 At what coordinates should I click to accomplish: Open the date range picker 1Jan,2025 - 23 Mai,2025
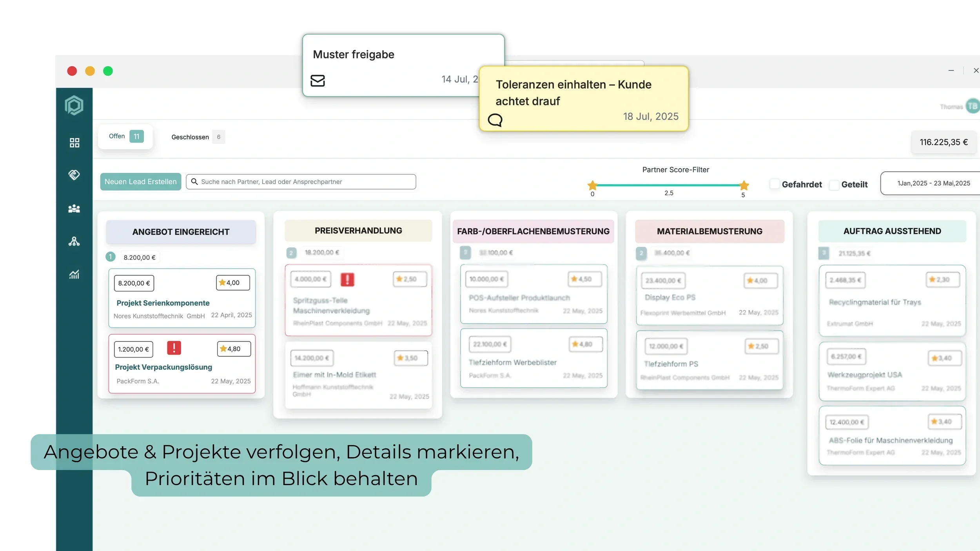pyautogui.click(x=933, y=183)
